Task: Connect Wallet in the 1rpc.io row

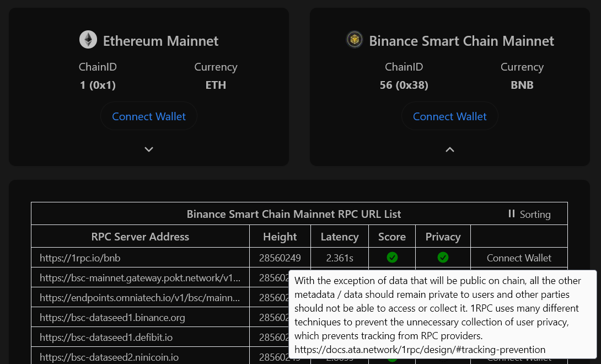Action: (x=519, y=258)
